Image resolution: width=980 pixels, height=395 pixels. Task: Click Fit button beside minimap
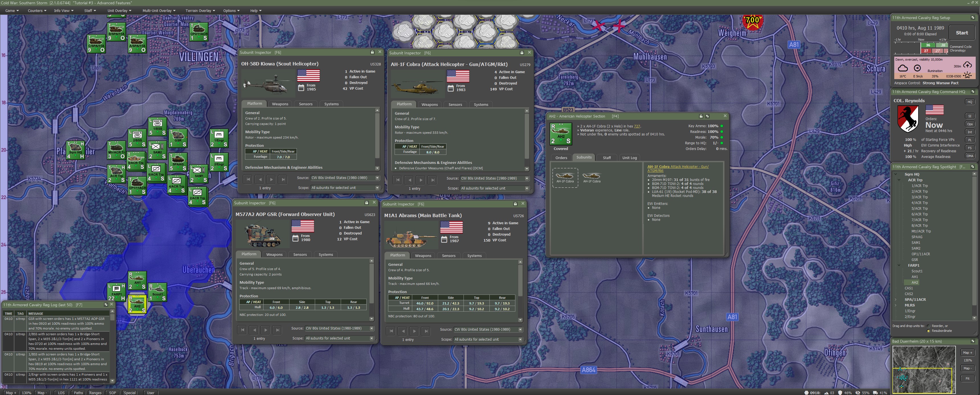pyautogui.click(x=967, y=378)
